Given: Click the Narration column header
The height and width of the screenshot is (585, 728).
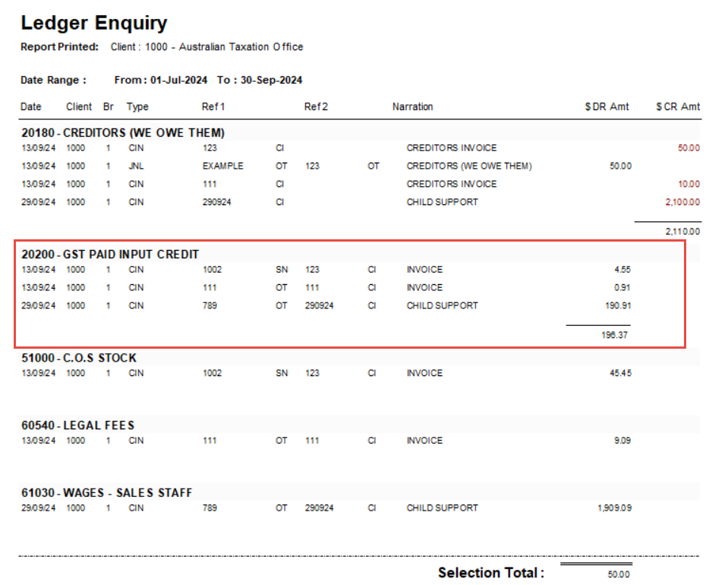Looking at the screenshot, I should click(412, 107).
